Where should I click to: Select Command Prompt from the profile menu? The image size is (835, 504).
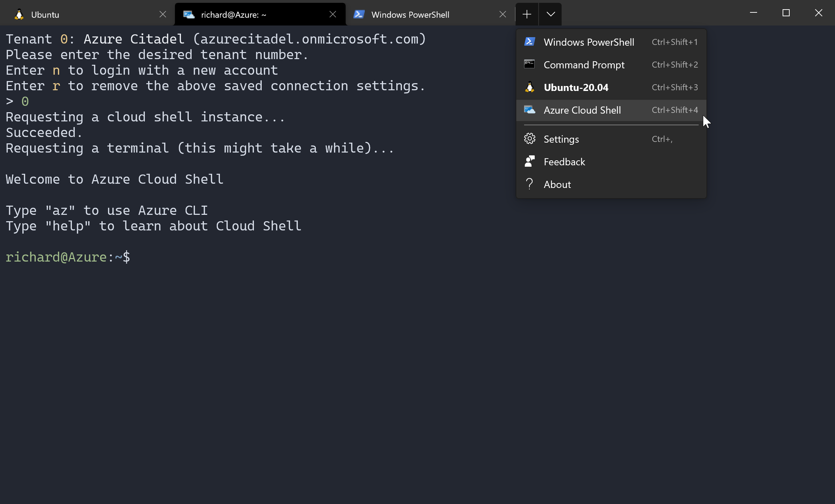pos(584,64)
